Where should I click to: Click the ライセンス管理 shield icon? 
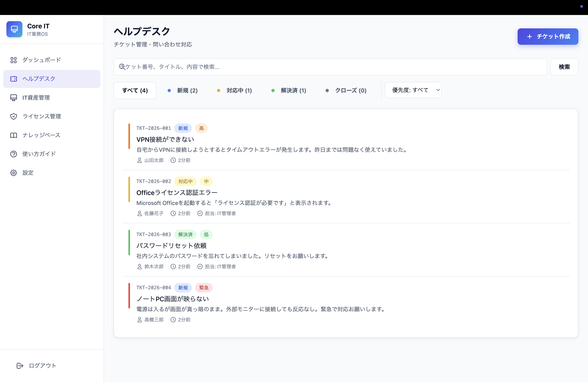coord(14,116)
